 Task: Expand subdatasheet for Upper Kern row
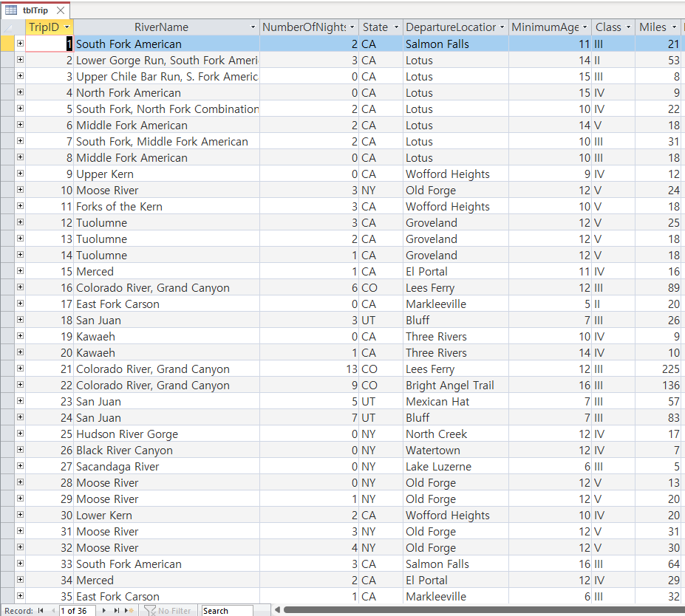click(20, 174)
